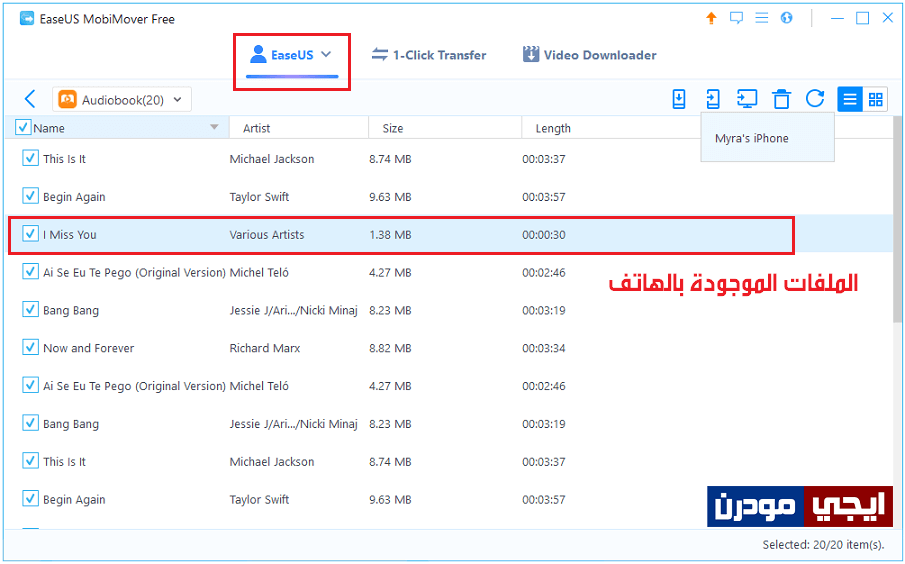The width and height of the screenshot is (905, 564).
Task: Click the export to computer icon
Action: (747, 99)
